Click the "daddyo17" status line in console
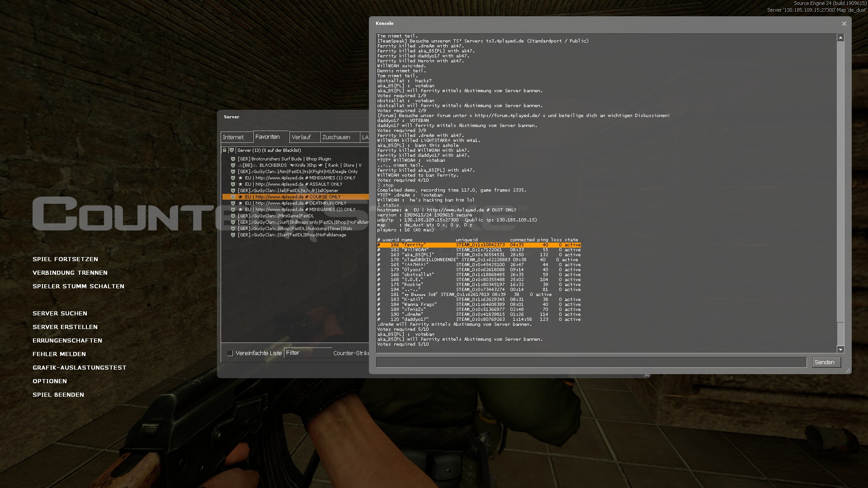Image resolution: width=868 pixels, height=488 pixels. point(479,319)
